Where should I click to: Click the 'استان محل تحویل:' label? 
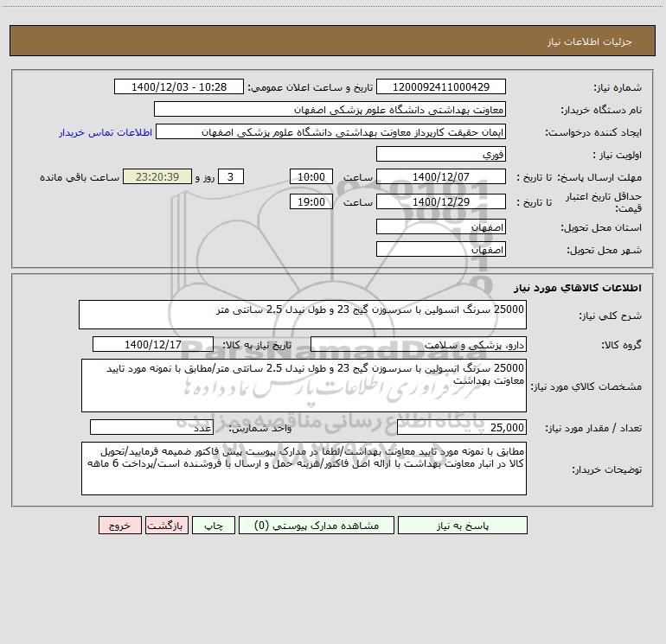pyautogui.click(x=601, y=228)
